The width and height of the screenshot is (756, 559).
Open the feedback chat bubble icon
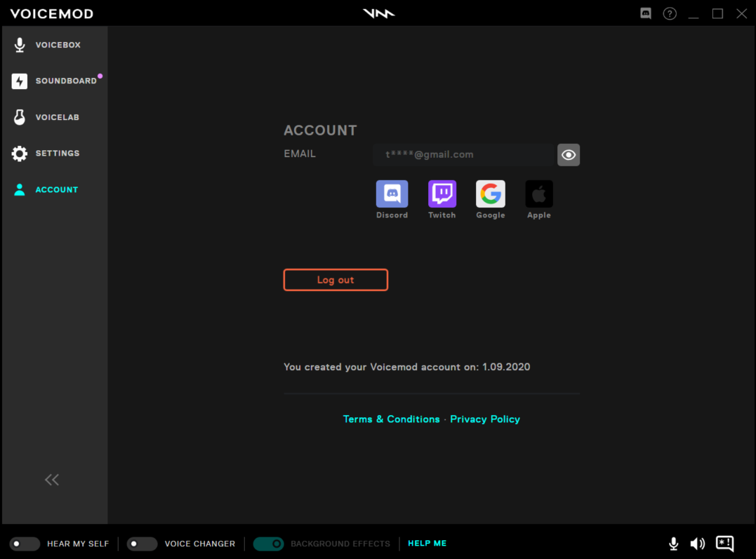click(724, 544)
